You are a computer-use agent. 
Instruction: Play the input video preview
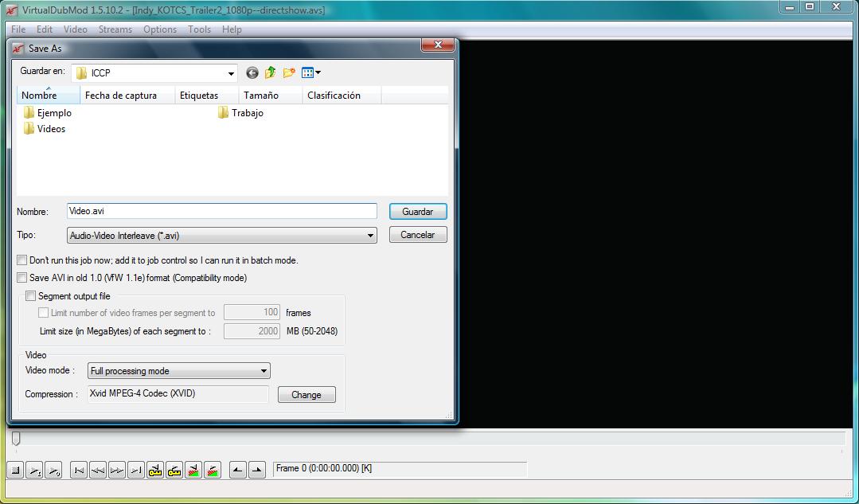34,470
